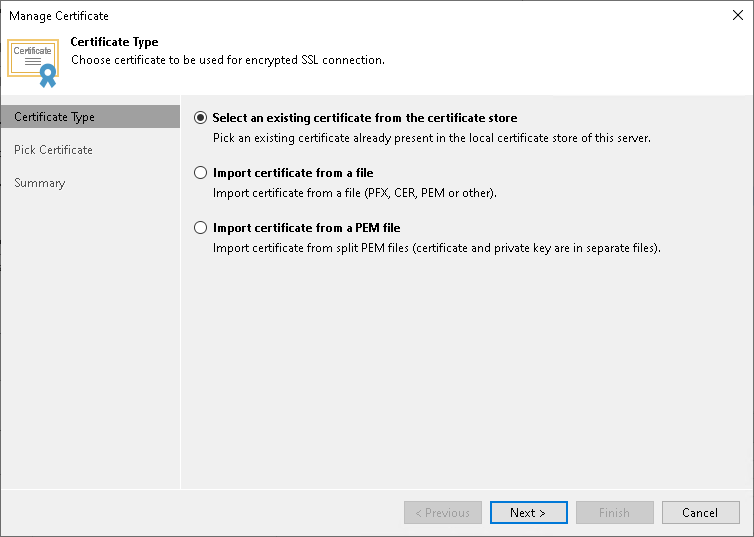Select the existing certificate from store radio button
Image resolution: width=754 pixels, height=537 pixels.
201,118
